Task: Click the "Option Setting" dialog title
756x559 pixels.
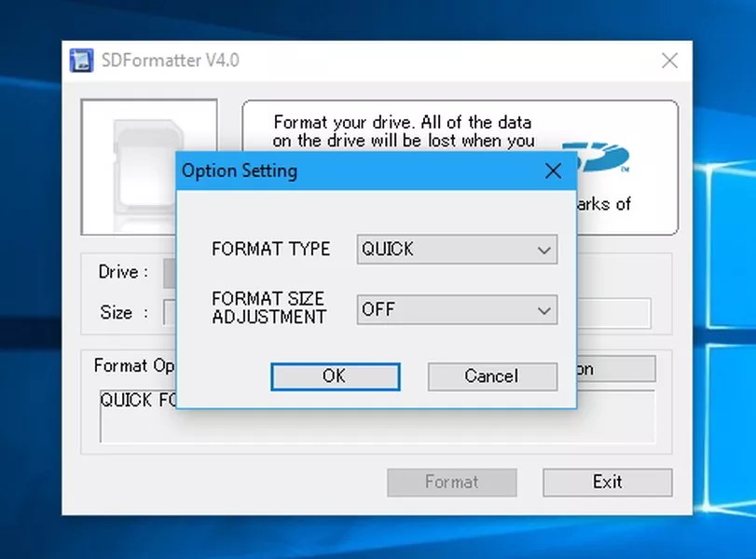Action: [x=240, y=170]
